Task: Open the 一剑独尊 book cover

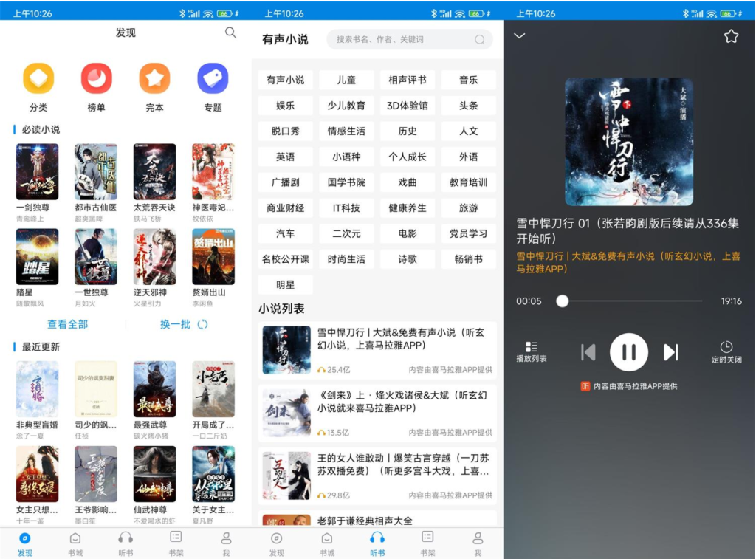Action: [x=37, y=172]
